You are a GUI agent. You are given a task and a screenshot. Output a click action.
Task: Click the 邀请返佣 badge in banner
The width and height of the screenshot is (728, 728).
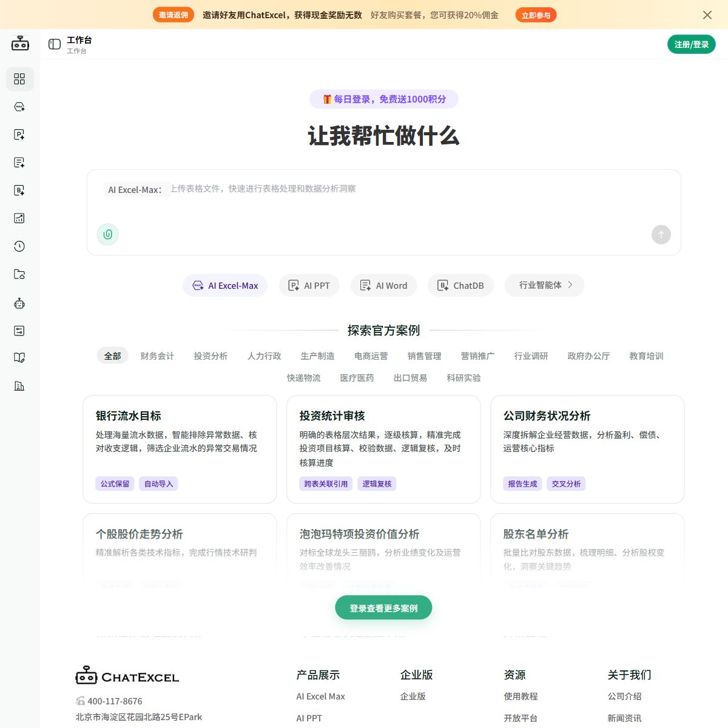click(174, 15)
